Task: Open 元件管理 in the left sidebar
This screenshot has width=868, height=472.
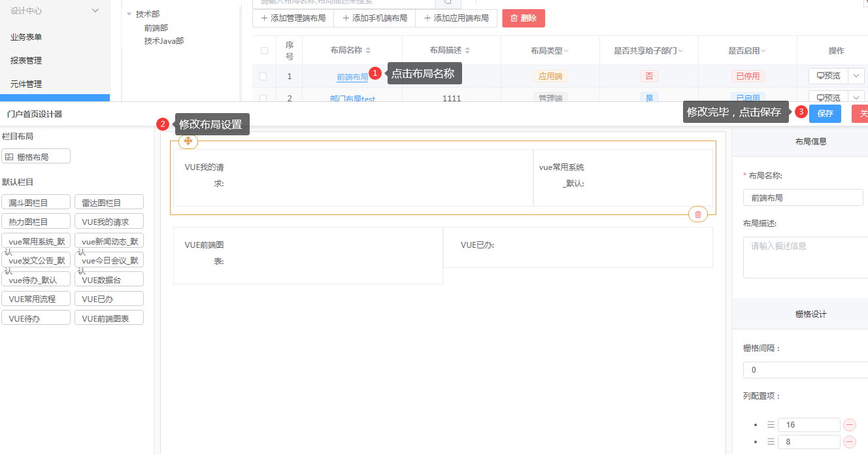Action: 26,84
